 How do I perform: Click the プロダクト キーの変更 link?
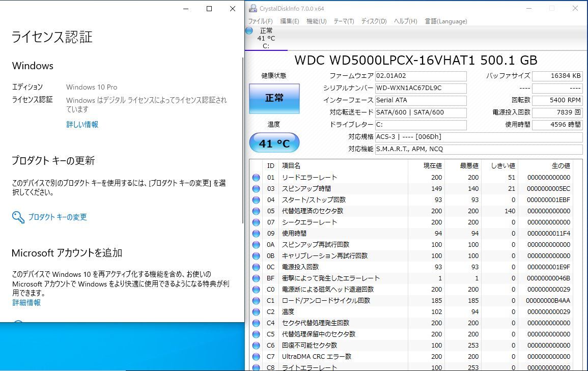57,217
